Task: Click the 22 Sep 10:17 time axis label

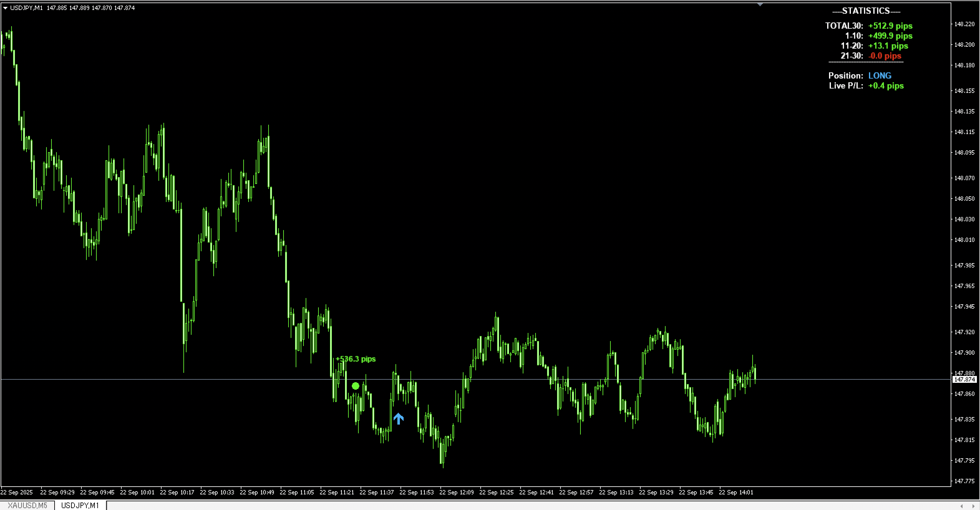Action: (177, 492)
